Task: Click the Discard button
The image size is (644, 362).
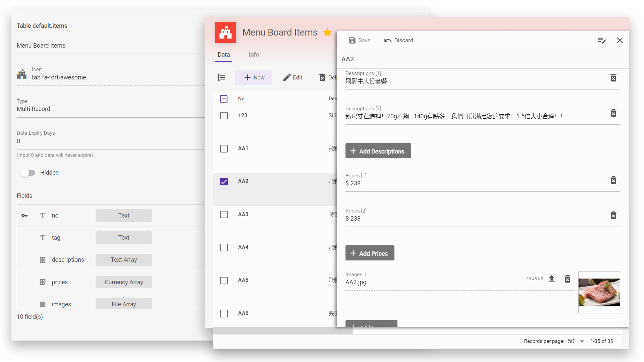Action: point(398,40)
